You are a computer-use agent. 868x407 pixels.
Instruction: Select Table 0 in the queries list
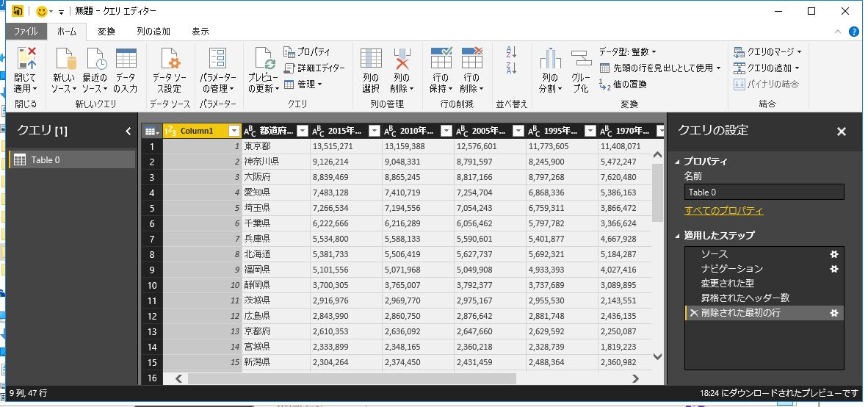pyautogui.click(x=72, y=160)
